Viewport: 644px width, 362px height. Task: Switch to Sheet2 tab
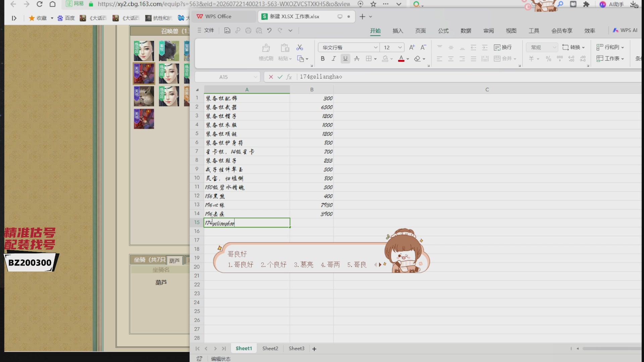[270, 349]
